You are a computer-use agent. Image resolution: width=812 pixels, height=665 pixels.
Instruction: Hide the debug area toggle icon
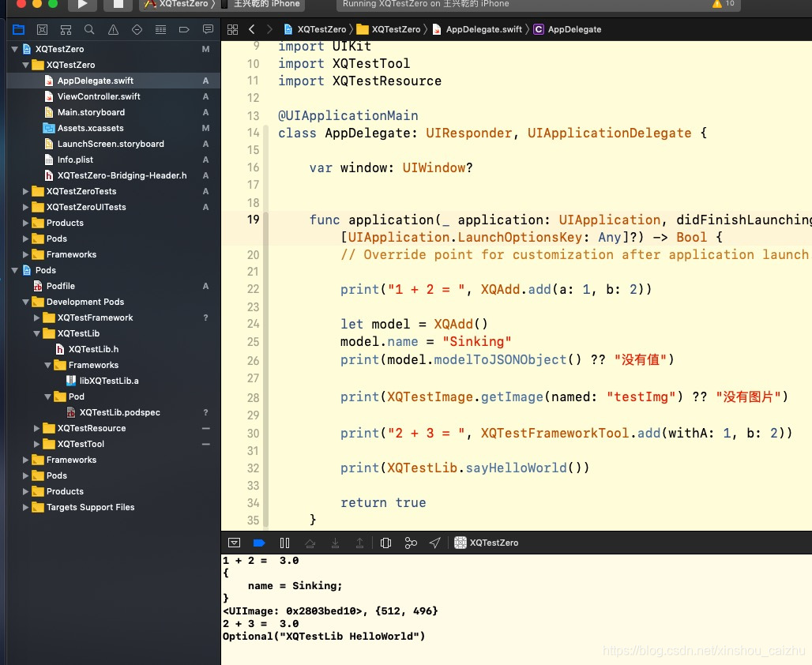(x=234, y=543)
